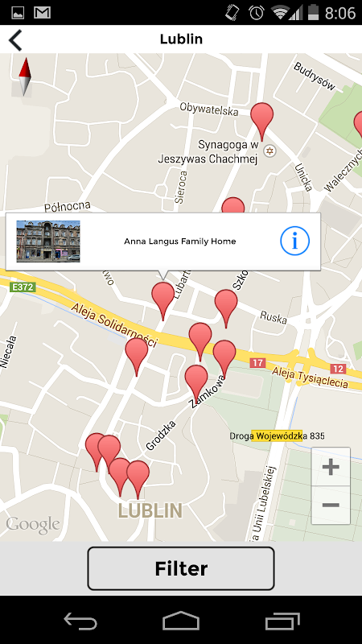
Task: Tap the Android home navigation button
Action: 180,621
